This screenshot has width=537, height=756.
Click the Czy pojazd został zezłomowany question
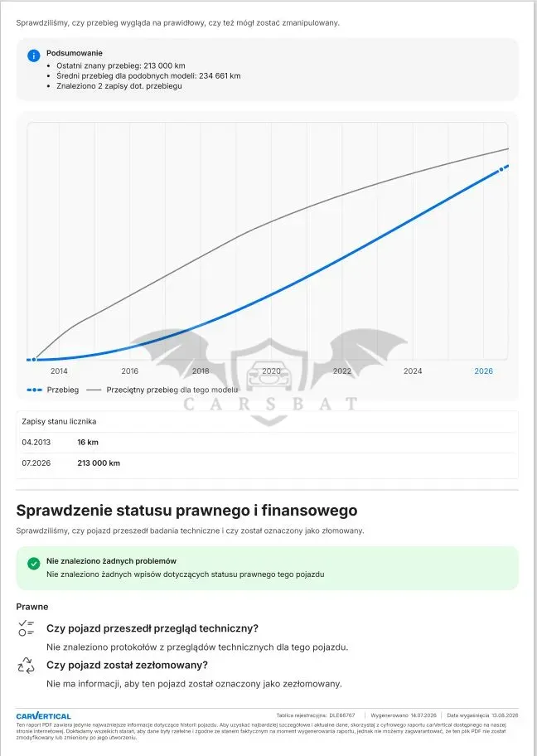tap(127, 665)
